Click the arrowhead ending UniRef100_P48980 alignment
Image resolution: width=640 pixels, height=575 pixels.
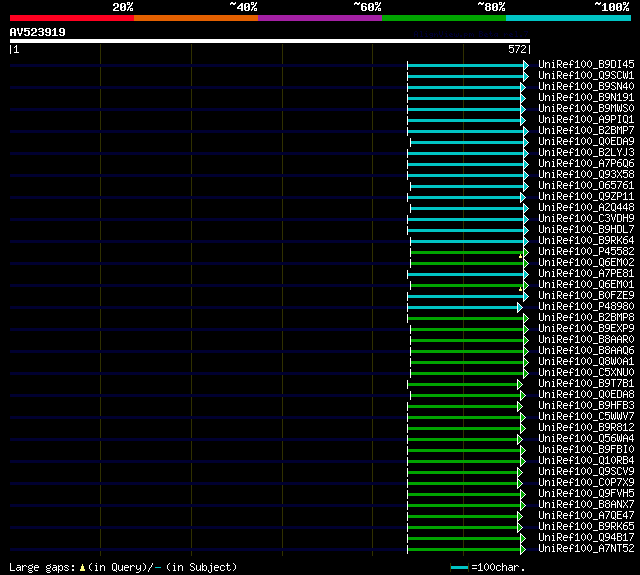[x=520, y=307]
